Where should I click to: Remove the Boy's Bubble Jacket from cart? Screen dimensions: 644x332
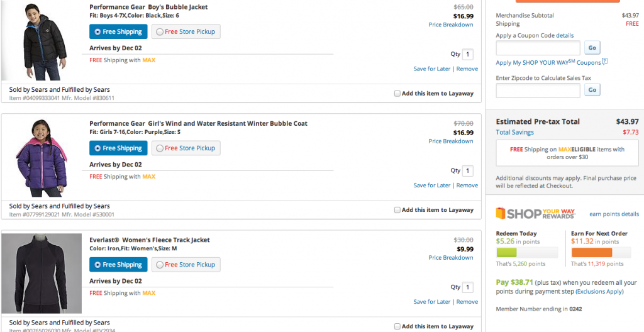pyautogui.click(x=467, y=69)
